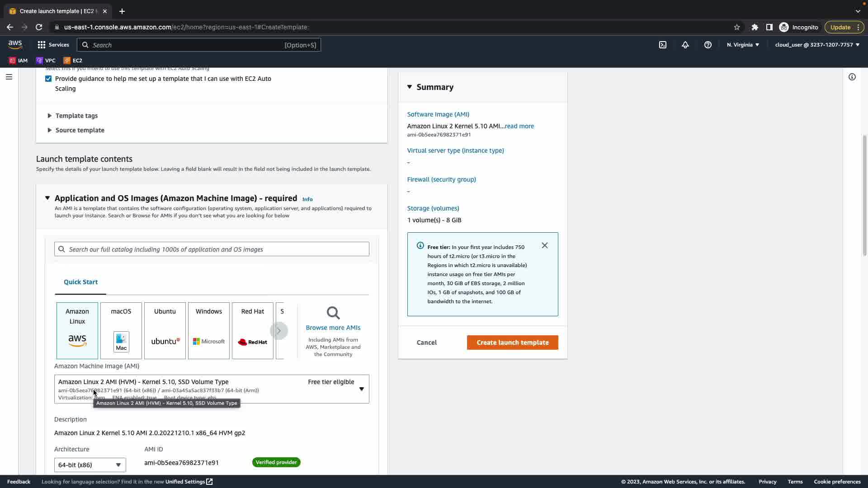Click the Browse more AMIs magnifier
The height and width of the screenshot is (488, 868).
click(x=333, y=313)
